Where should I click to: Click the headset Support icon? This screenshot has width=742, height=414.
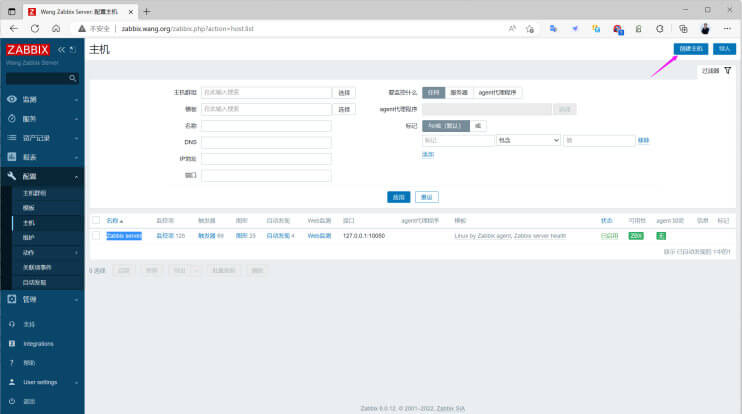[x=12, y=325]
